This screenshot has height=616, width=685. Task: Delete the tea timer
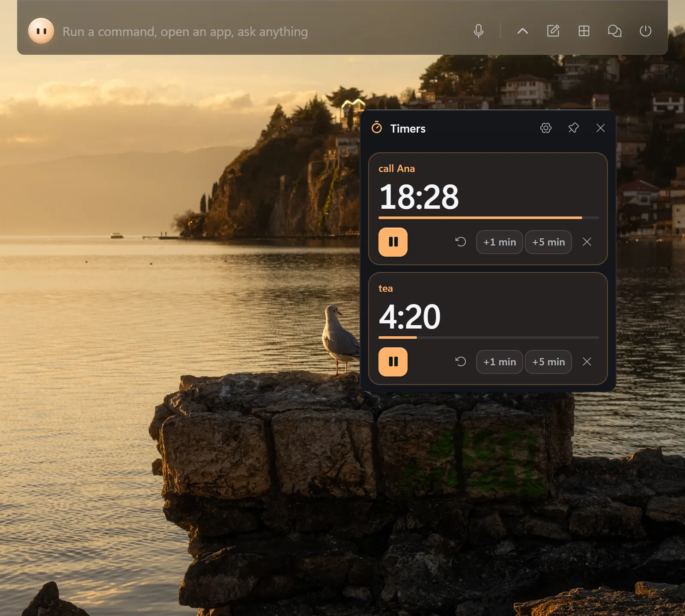click(x=587, y=362)
